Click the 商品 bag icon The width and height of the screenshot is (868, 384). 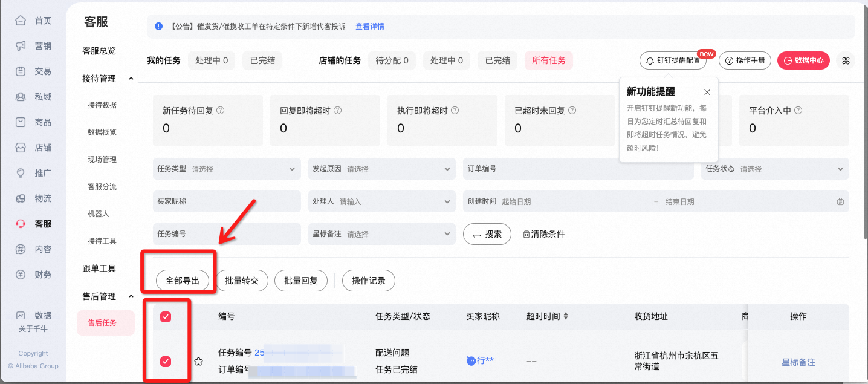pos(21,122)
